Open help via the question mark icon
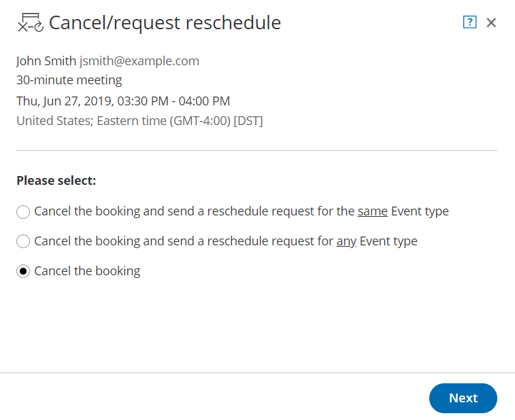This screenshot has height=420, width=515. (x=469, y=22)
